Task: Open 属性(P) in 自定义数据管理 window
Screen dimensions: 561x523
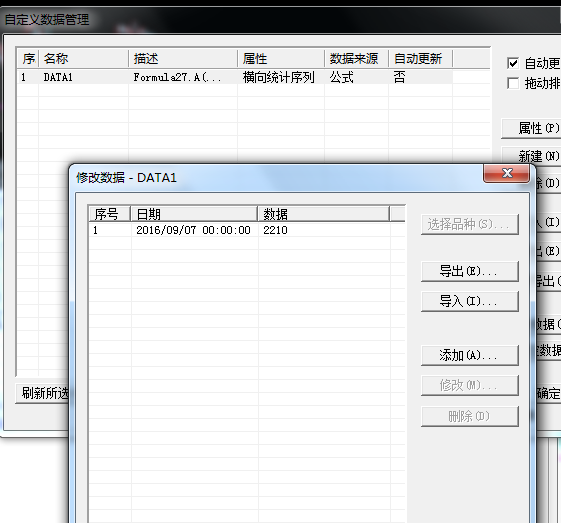Action: (531, 128)
